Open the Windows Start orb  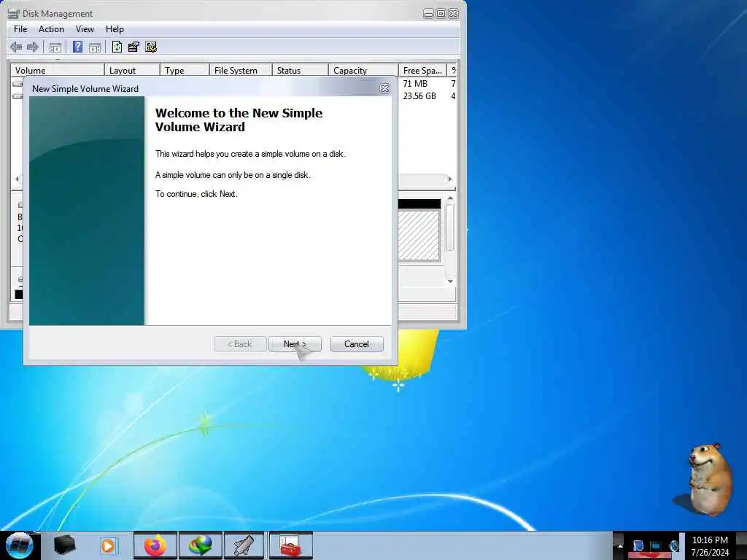click(19, 545)
